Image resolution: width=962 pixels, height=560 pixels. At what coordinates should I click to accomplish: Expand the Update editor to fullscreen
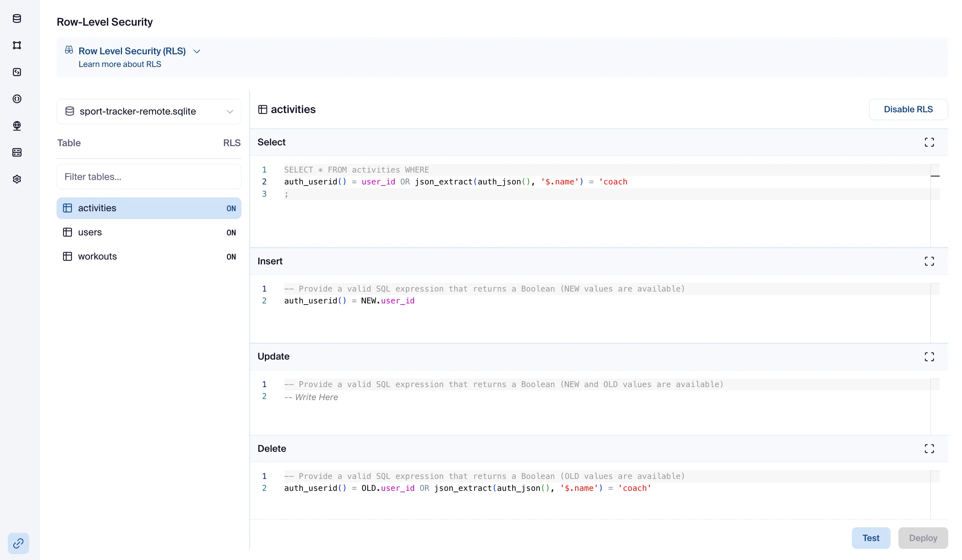tap(929, 357)
